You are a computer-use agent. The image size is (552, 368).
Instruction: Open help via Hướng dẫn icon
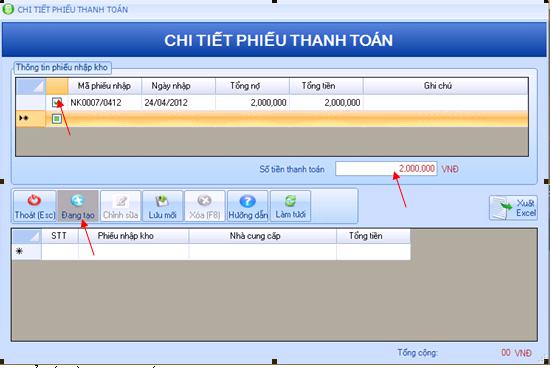click(x=247, y=201)
